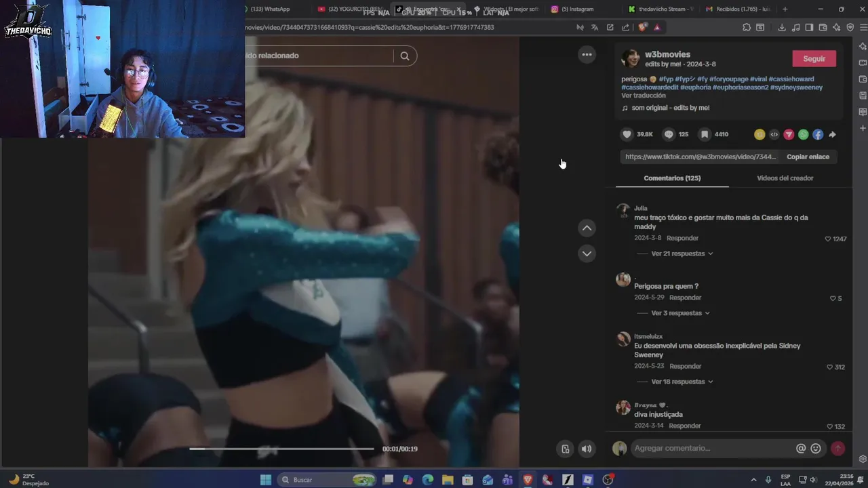
Task: Open browser media control music icon
Action: [795, 27]
